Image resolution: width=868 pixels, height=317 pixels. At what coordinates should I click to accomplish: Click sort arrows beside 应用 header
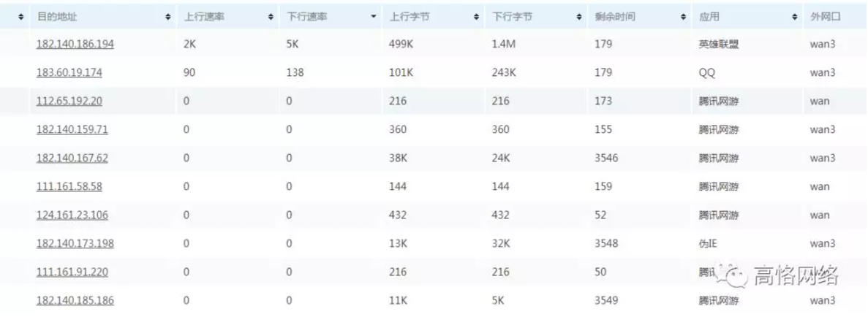coord(795,17)
